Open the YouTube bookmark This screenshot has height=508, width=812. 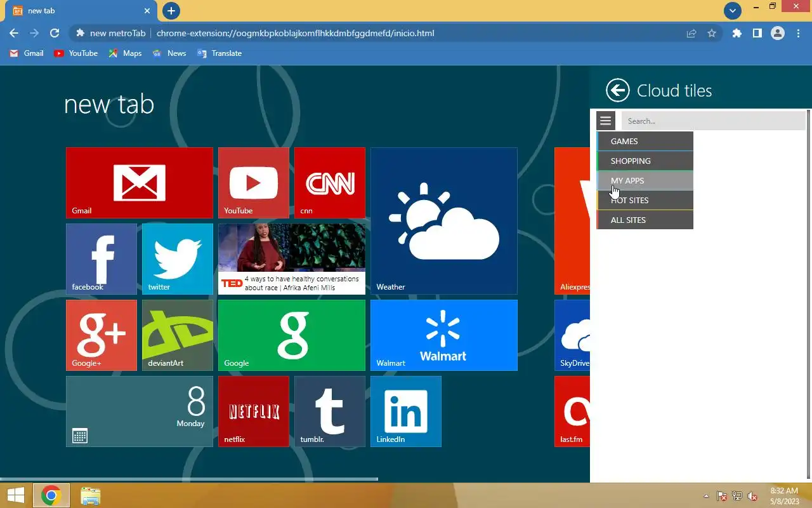pyautogui.click(x=76, y=53)
